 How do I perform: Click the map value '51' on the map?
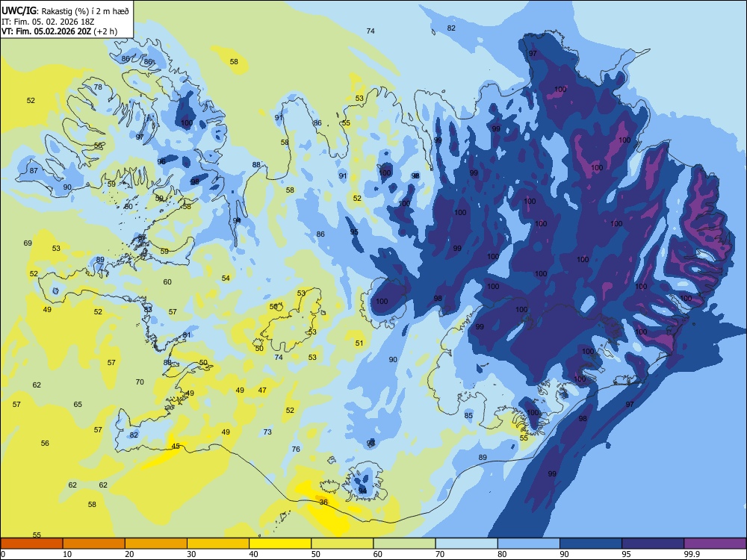(359, 343)
